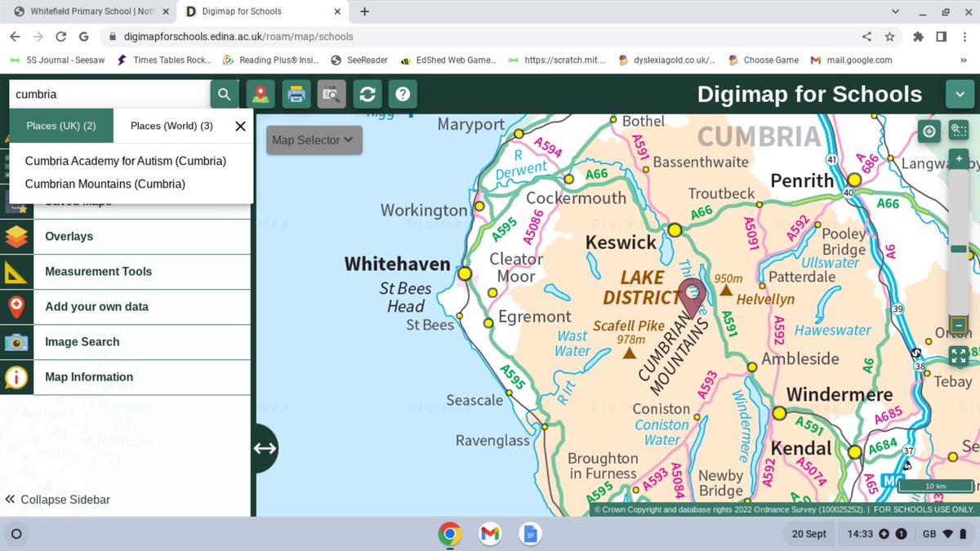
Task: Click the red Cumbrian Mountains marker pin
Action: pos(693,298)
